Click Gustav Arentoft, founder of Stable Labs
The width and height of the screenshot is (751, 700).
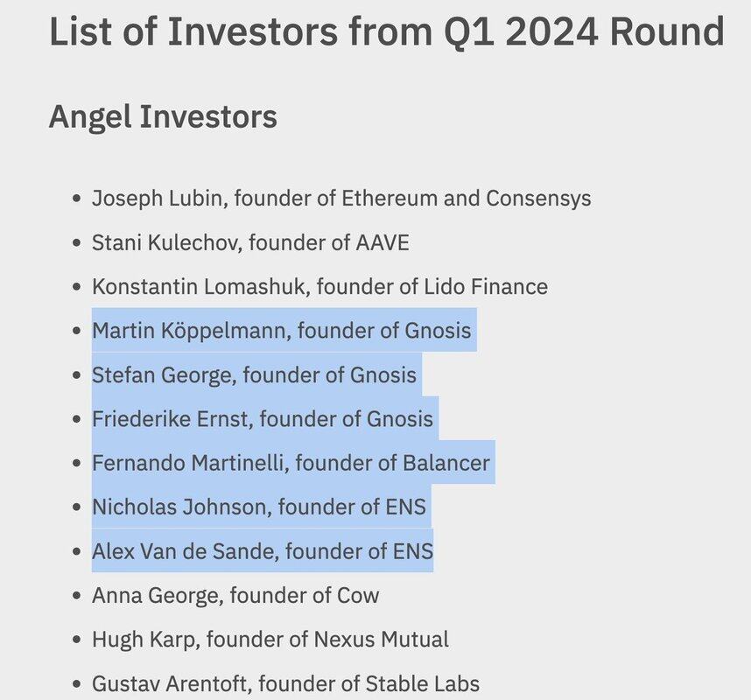click(285, 684)
